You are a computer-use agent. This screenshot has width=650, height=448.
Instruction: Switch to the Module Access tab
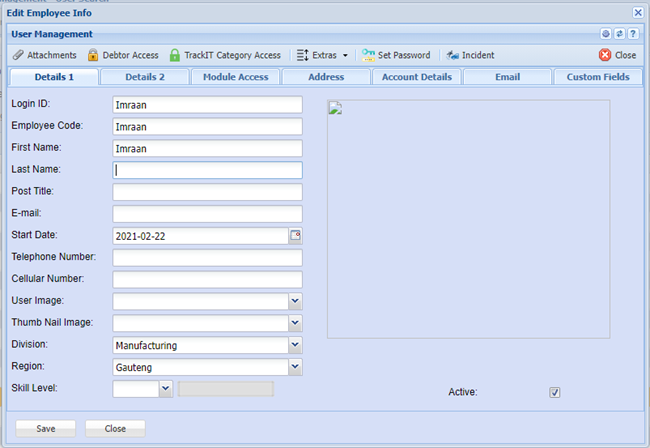point(235,77)
